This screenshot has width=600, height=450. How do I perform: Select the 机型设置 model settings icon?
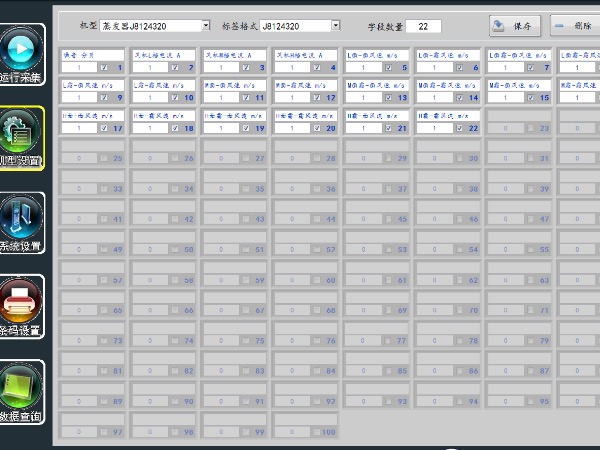(x=22, y=138)
